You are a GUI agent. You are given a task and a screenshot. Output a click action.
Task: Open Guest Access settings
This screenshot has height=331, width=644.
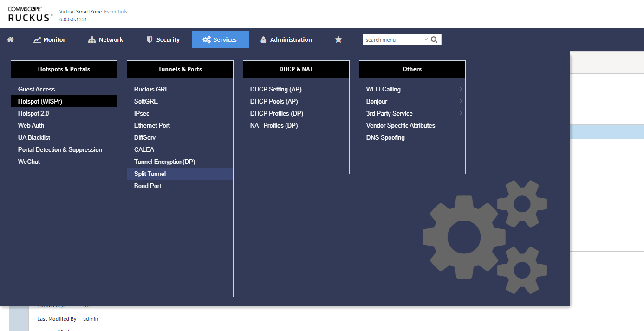[37, 89]
